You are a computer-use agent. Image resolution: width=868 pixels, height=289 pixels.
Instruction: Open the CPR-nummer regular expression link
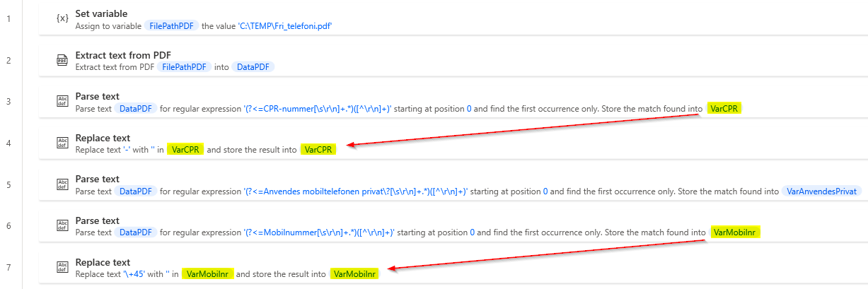point(318,109)
